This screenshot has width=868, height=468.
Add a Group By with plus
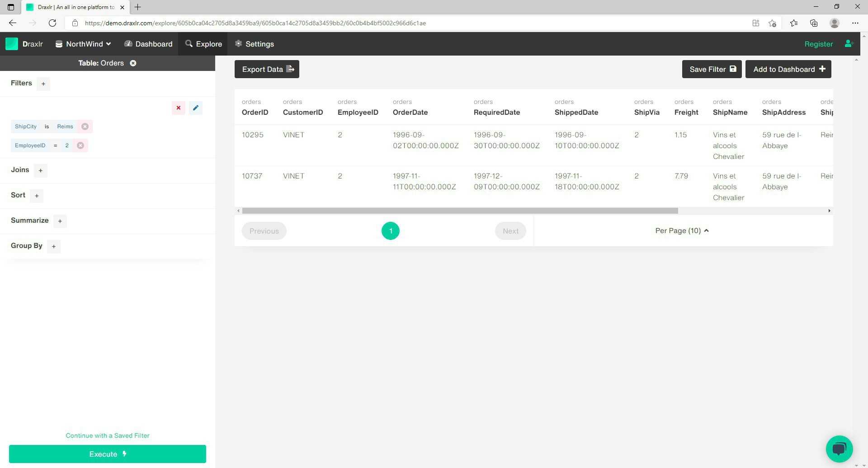[x=54, y=246]
